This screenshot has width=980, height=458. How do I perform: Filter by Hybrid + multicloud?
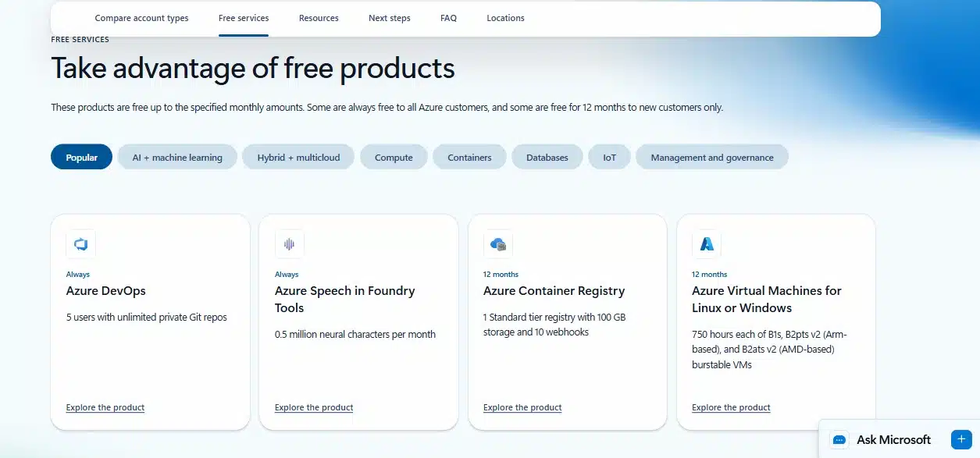(x=298, y=157)
